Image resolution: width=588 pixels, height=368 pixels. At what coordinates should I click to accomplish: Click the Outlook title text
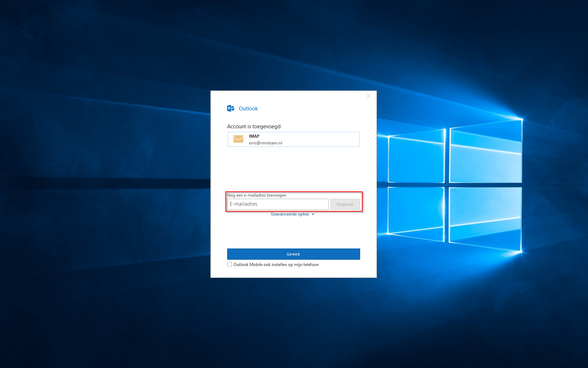(x=248, y=109)
